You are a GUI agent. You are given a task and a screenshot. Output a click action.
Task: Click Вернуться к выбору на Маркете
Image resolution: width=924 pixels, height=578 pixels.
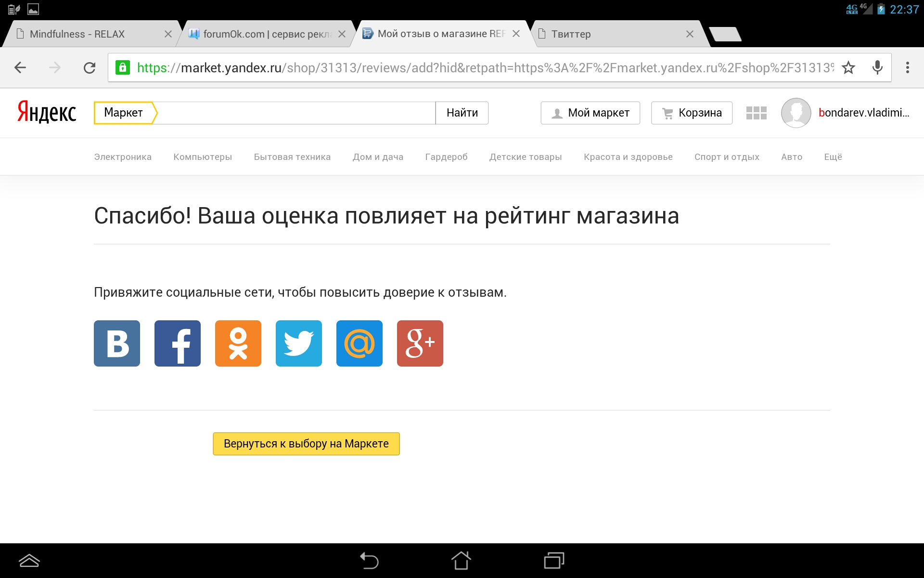[x=307, y=444]
